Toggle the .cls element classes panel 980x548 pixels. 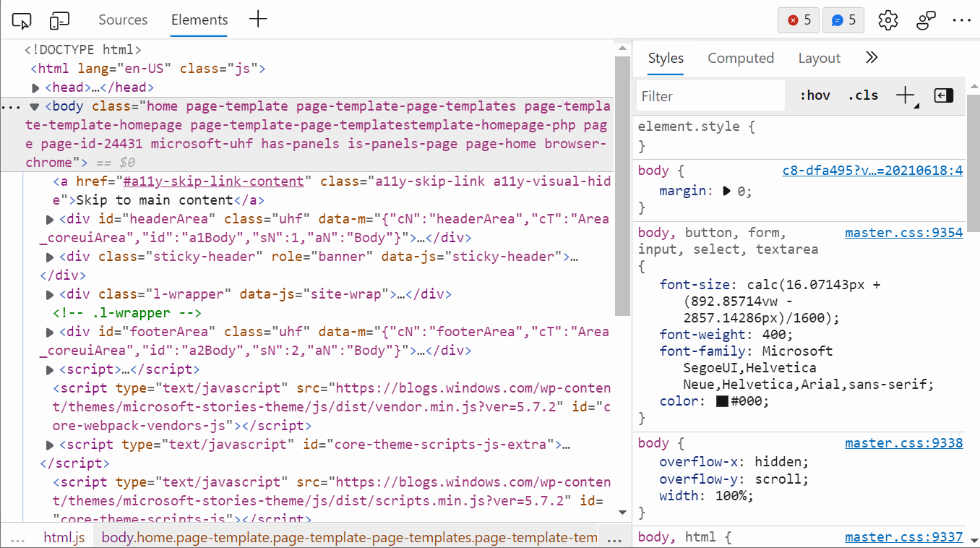pyautogui.click(x=863, y=95)
